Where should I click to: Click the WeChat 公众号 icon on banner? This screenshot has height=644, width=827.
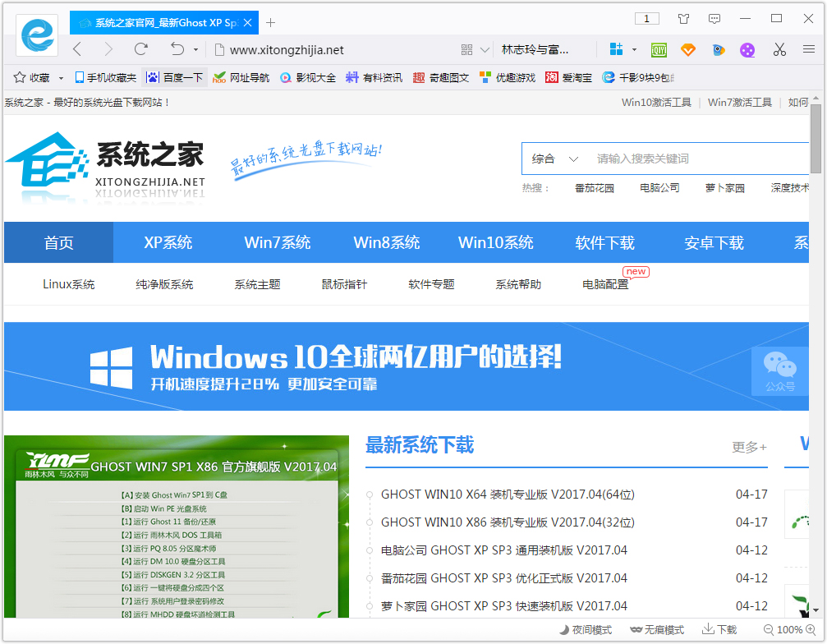[779, 370]
